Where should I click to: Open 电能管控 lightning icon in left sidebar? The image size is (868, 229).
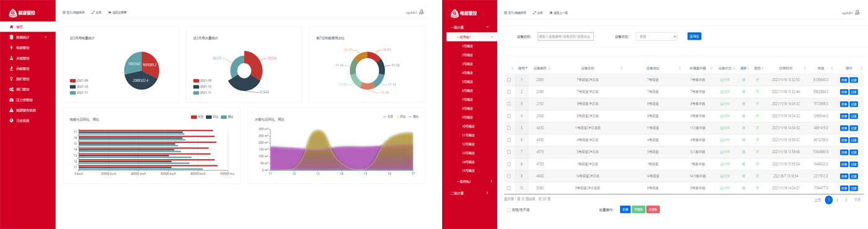point(11,48)
